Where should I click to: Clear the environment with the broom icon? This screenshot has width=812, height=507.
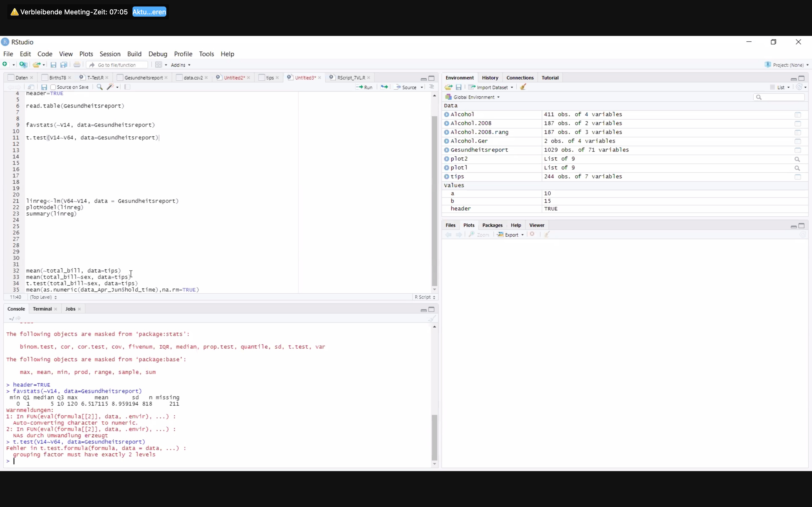(523, 87)
